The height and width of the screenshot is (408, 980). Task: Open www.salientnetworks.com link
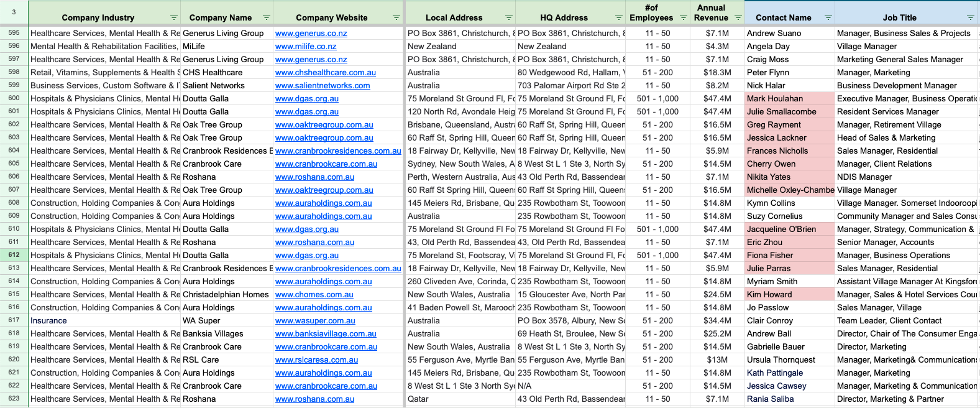coord(323,86)
